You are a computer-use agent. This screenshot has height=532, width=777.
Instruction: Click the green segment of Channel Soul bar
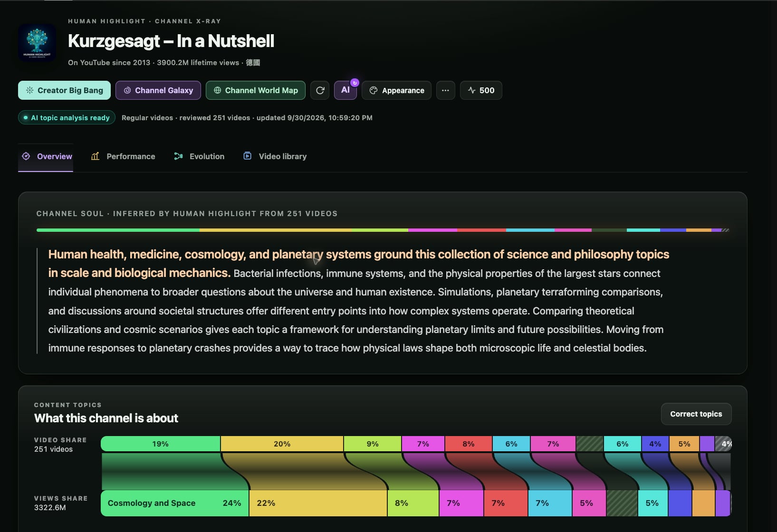[x=118, y=230]
